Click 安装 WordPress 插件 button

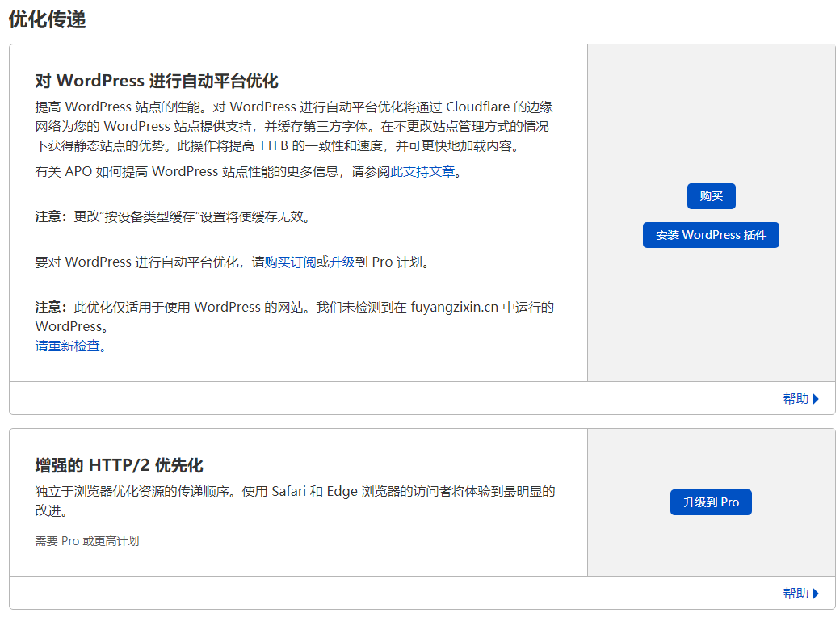click(711, 234)
